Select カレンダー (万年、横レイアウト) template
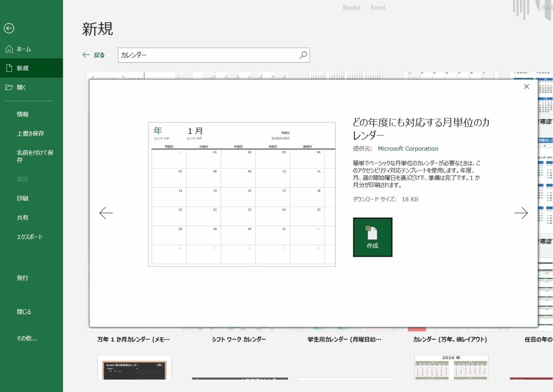Viewport: 553px width, 392px height. click(450, 339)
